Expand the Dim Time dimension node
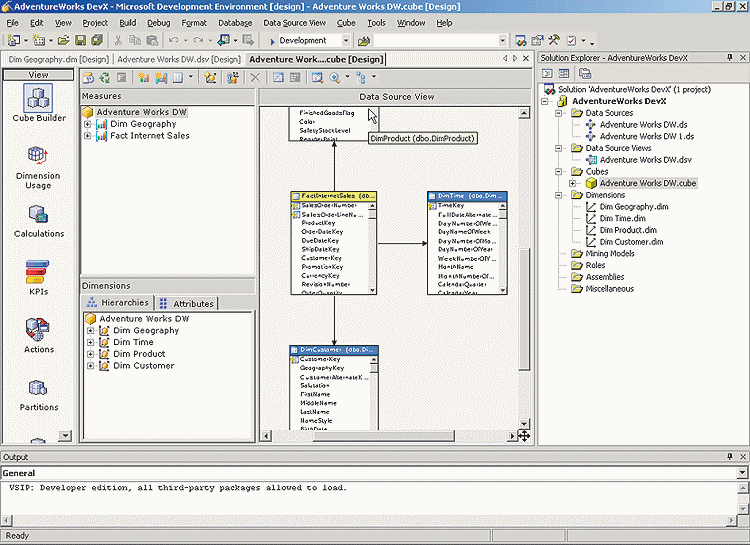This screenshot has height=545, width=750. coord(90,343)
